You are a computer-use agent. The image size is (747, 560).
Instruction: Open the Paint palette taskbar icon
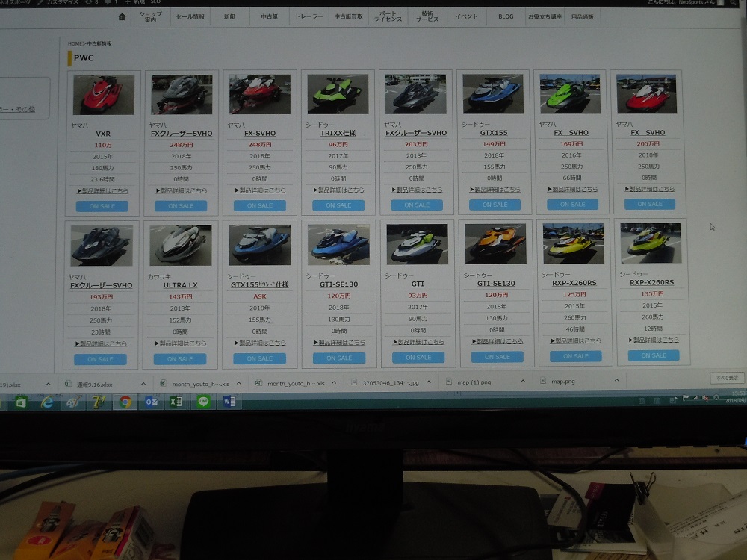[73, 403]
